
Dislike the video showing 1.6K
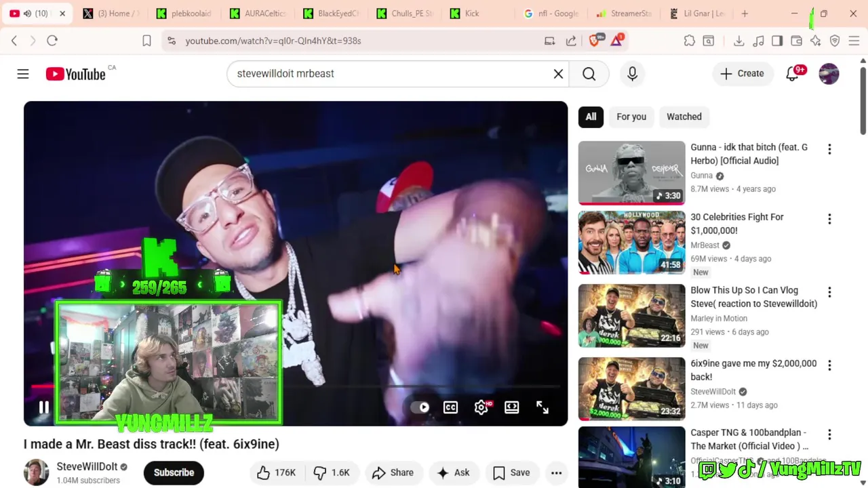332,472
